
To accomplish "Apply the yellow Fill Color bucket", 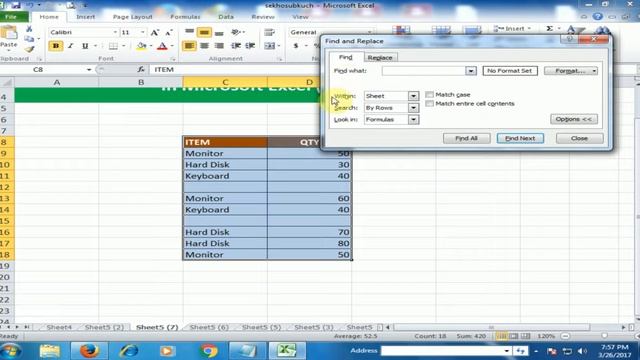I will (x=141, y=46).
